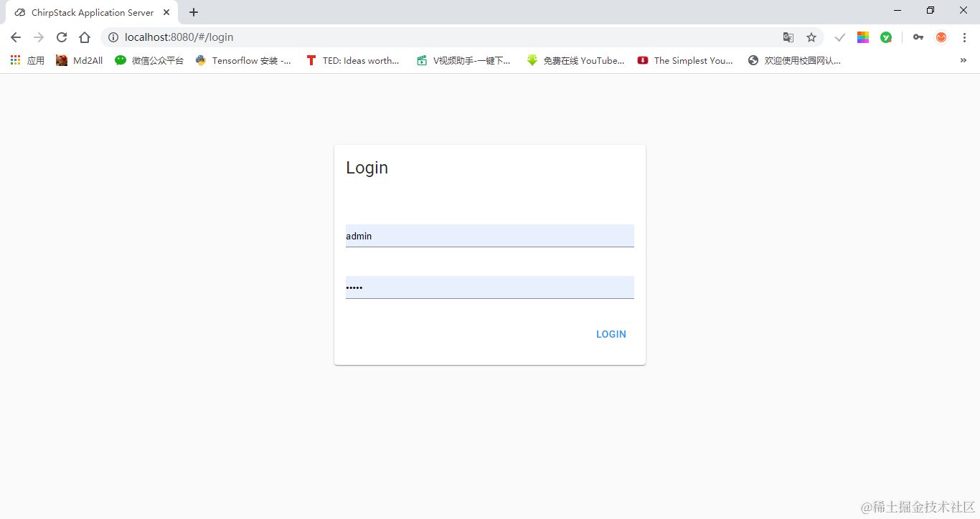This screenshot has width=980, height=519.
Task: Restore down the Chrome window
Action: (930, 10)
